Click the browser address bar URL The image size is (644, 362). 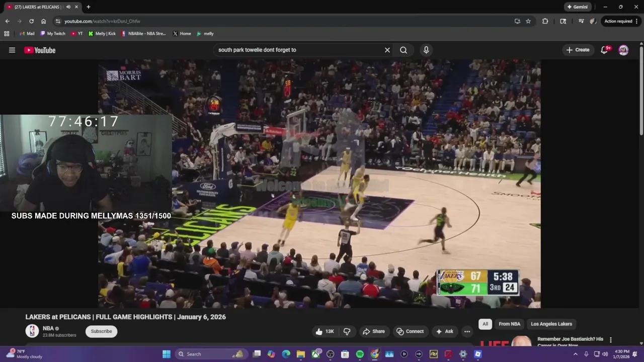pyautogui.click(x=102, y=21)
